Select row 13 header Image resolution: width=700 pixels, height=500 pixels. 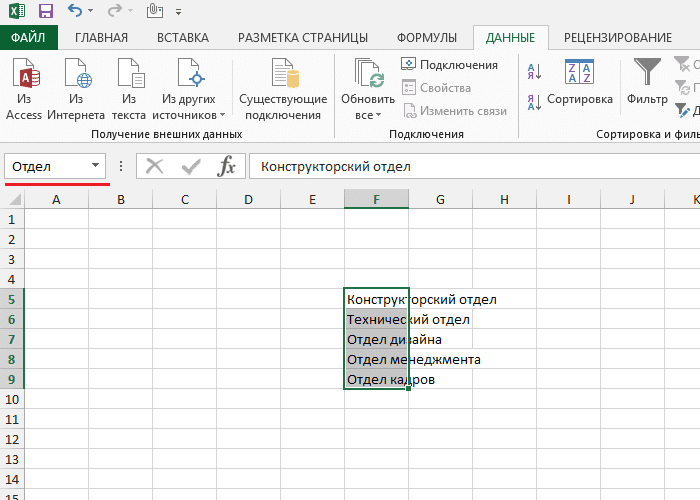pos(12,459)
